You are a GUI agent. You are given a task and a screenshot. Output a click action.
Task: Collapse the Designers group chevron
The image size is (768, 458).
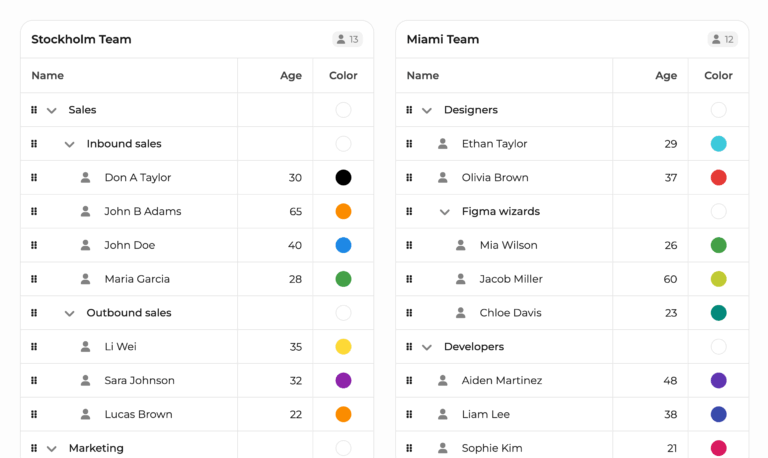point(427,110)
